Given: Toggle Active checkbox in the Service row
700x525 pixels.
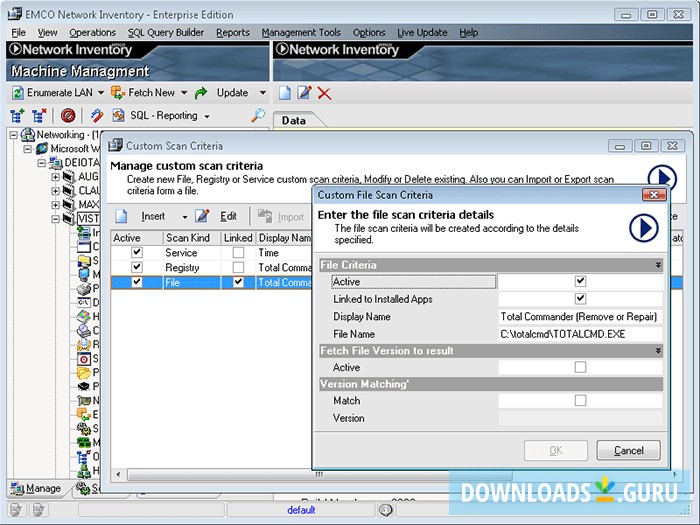Looking at the screenshot, I should pyautogui.click(x=137, y=253).
